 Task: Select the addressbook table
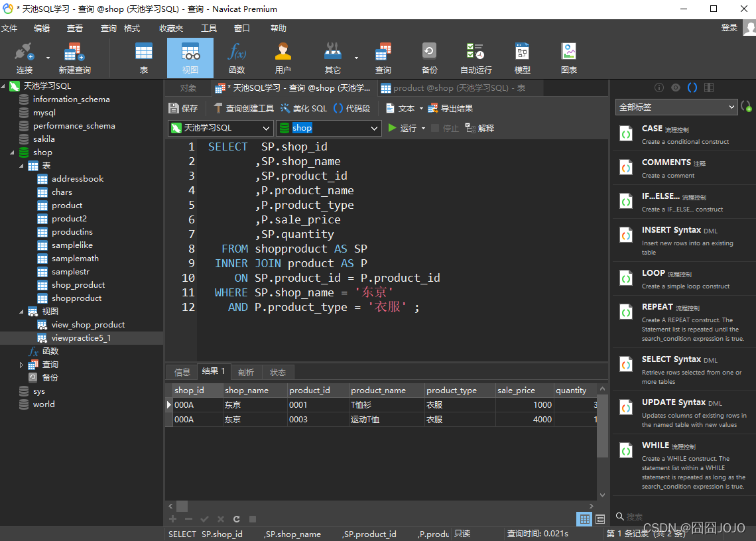(77, 179)
